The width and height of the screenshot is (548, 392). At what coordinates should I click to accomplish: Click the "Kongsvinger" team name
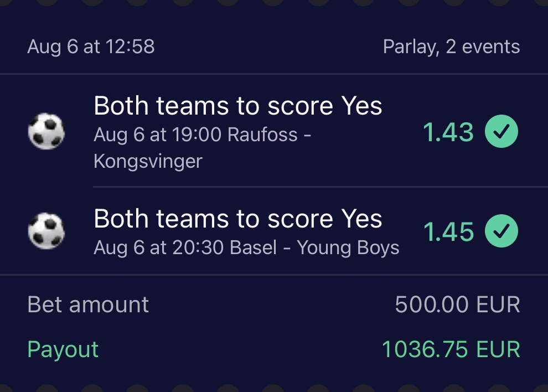148,161
